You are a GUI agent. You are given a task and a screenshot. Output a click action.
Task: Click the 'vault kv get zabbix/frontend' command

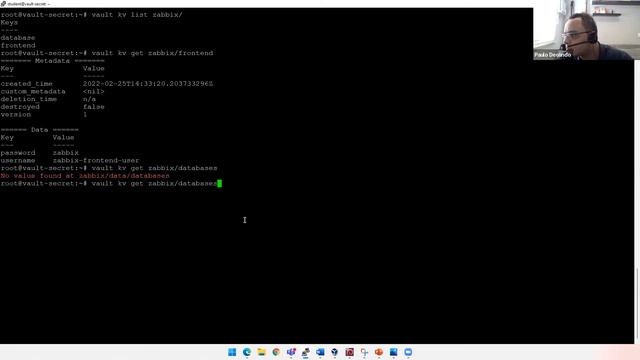(152, 53)
